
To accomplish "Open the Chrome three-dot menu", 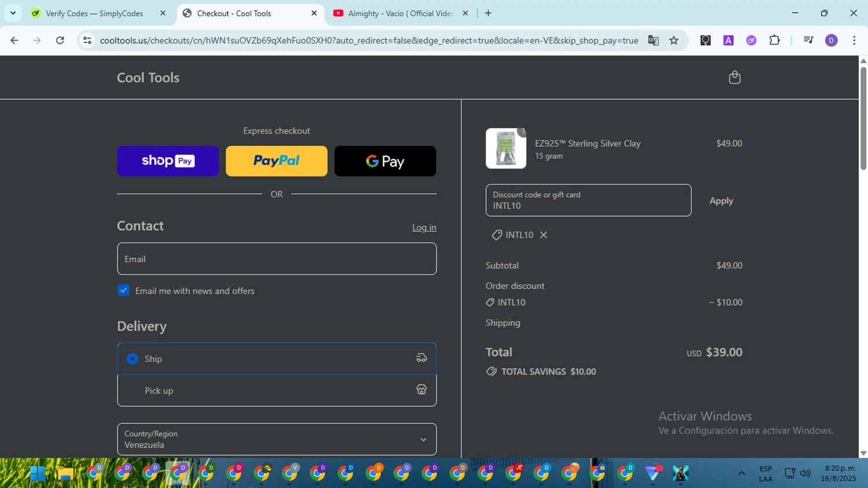I will (x=854, y=41).
